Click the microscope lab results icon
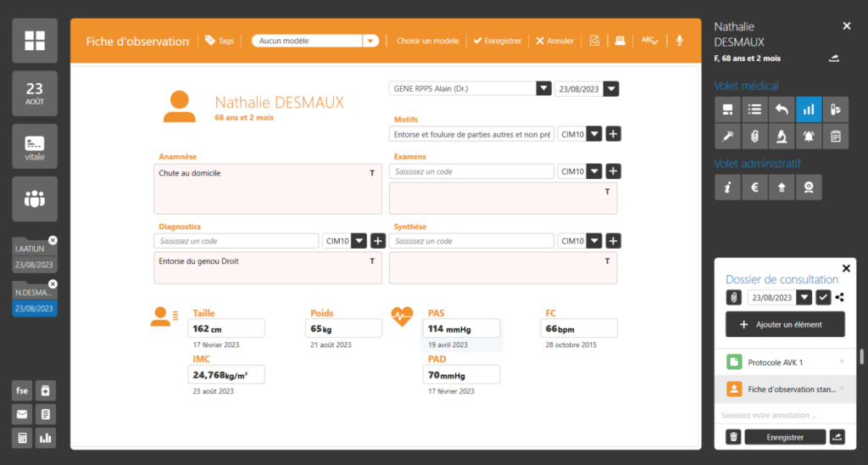Viewport: 868px width, 465px height. pos(782,136)
